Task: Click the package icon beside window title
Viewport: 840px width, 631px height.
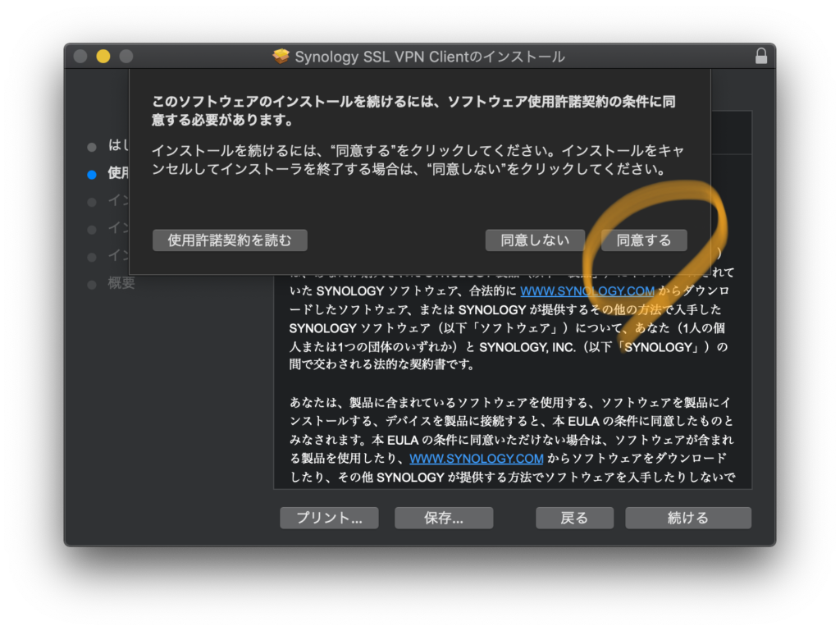Action: (281, 57)
